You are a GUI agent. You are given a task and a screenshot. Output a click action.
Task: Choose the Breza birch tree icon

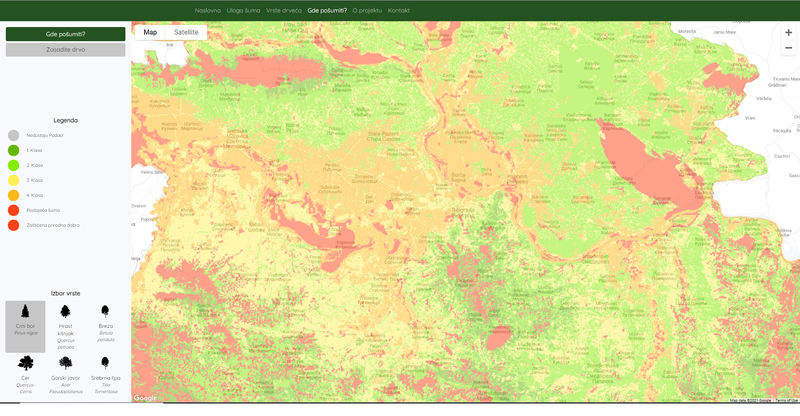(x=105, y=314)
